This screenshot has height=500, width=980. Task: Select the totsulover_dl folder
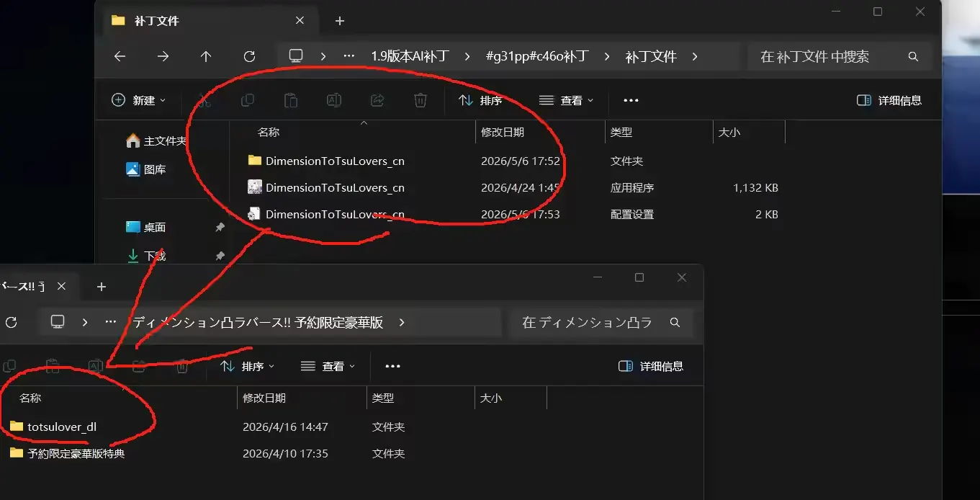tap(274, 427)
